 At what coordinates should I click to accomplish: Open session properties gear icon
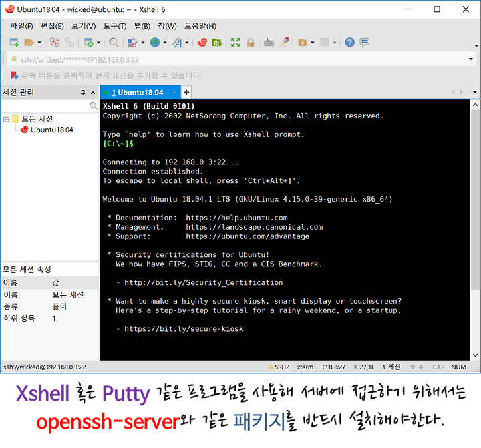tap(89, 43)
